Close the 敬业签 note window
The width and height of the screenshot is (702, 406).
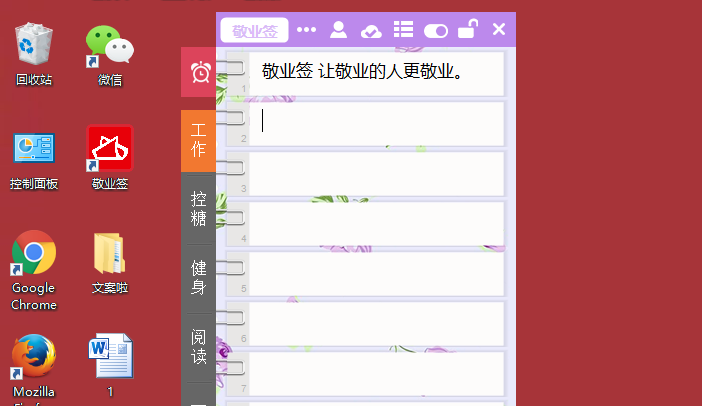[499, 30]
